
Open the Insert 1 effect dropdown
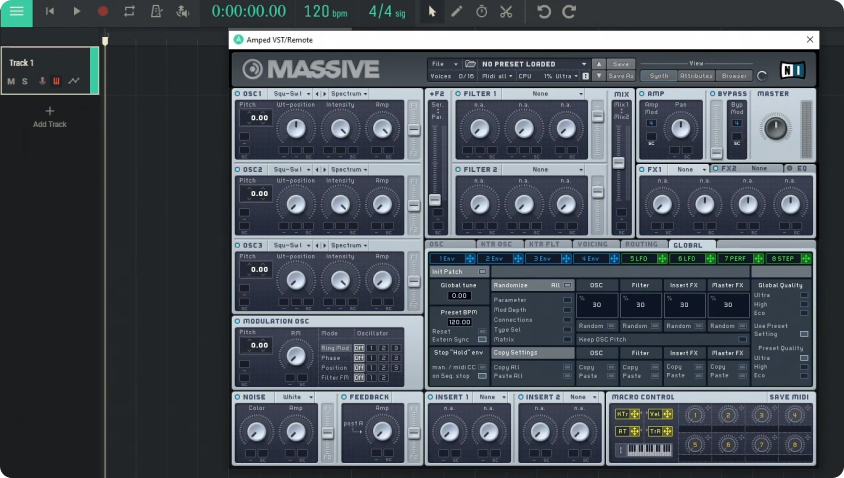(x=492, y=397)
